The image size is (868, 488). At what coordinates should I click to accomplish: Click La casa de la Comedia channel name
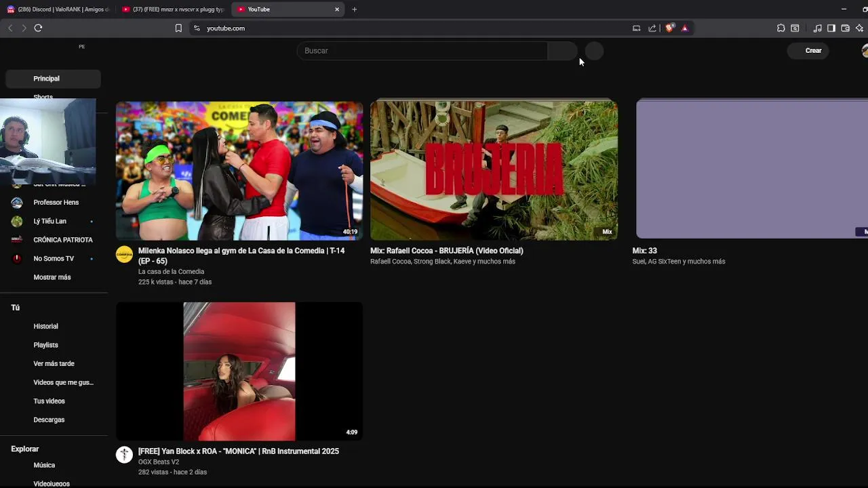(171, 272)
